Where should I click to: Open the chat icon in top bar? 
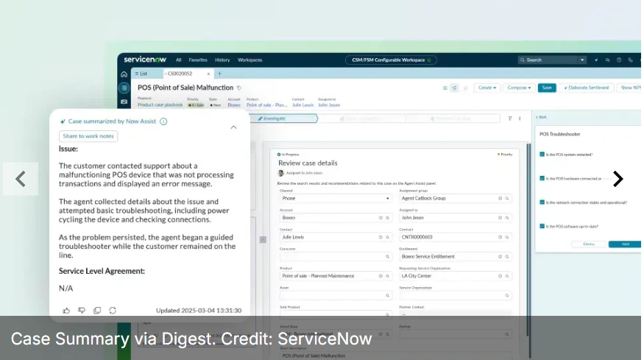[607, 60]
